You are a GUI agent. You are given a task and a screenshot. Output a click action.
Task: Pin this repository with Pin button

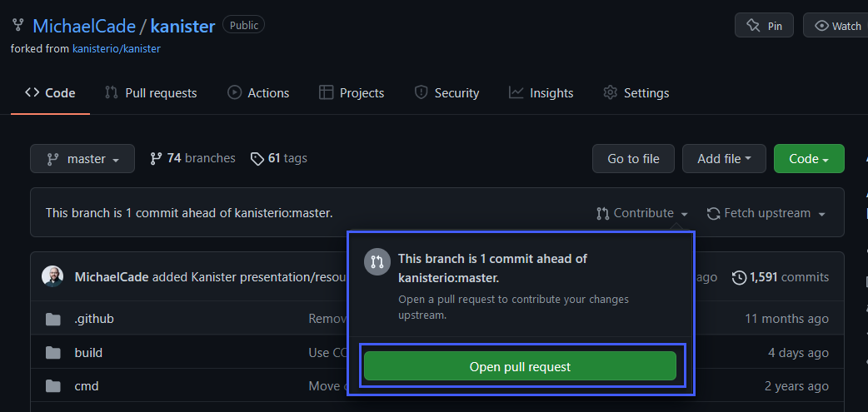pyautogui.click(x=764, y=26)
